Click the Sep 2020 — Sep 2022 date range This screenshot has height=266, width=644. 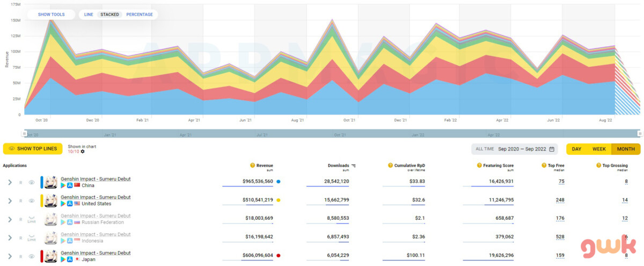[x=522, y=149]
